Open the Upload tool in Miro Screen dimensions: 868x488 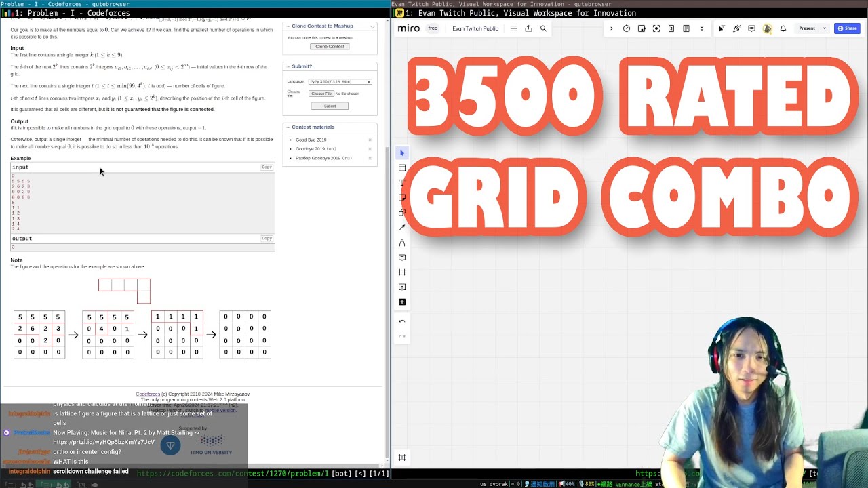click(x=402, y=287)
